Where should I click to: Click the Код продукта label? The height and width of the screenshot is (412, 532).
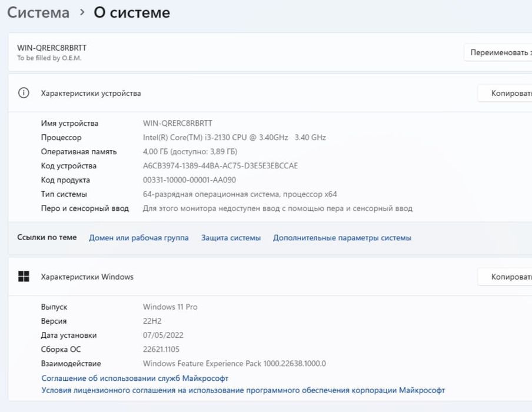[x=65, y=180]
